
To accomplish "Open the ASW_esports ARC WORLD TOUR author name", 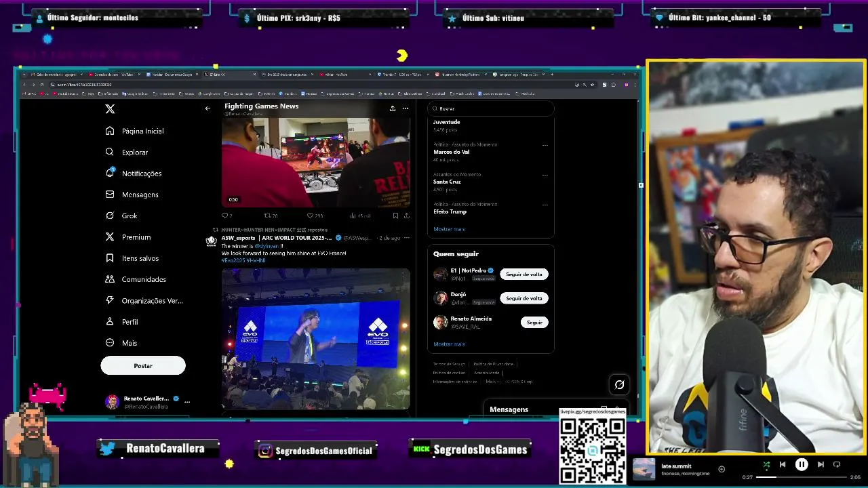I will click(277, 238).
